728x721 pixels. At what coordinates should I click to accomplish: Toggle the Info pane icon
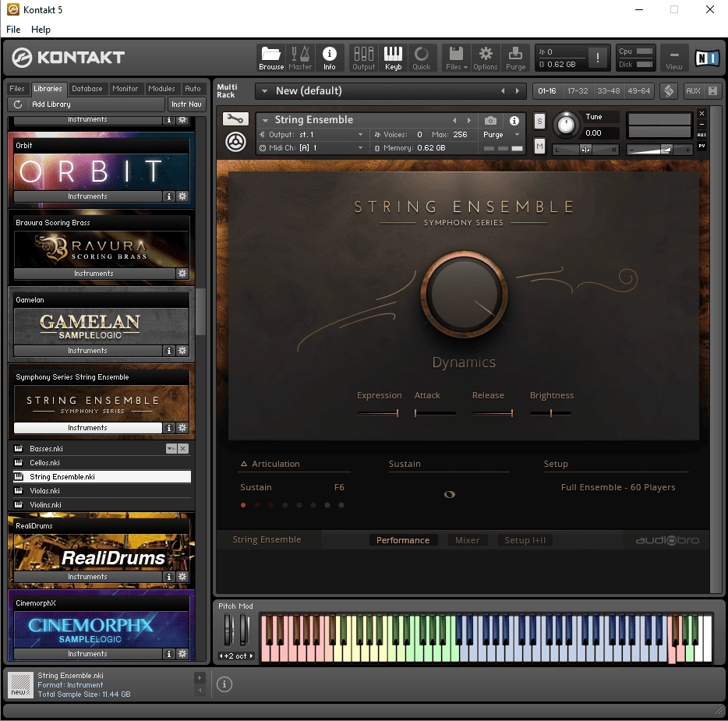[x=329, y=58]
